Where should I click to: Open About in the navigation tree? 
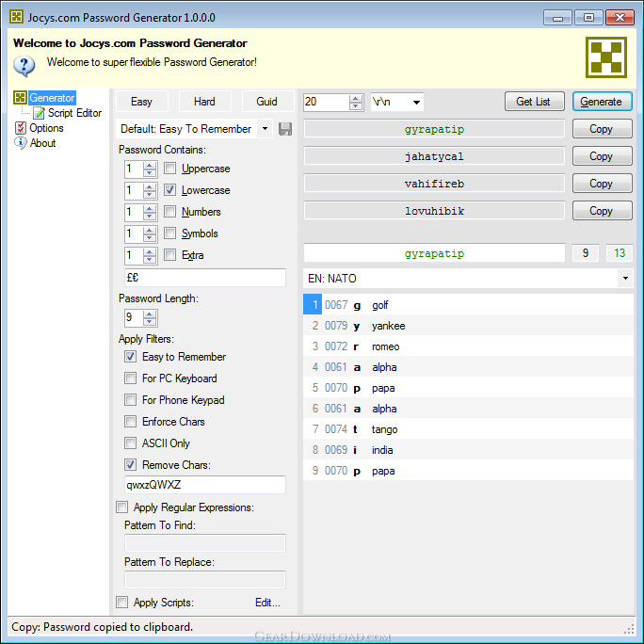point(42,143)
